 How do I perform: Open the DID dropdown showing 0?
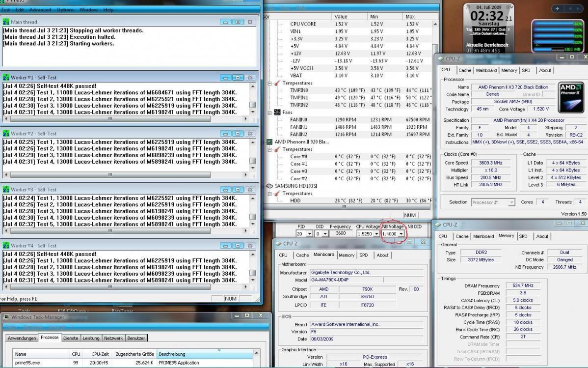(x=325, y=233)
